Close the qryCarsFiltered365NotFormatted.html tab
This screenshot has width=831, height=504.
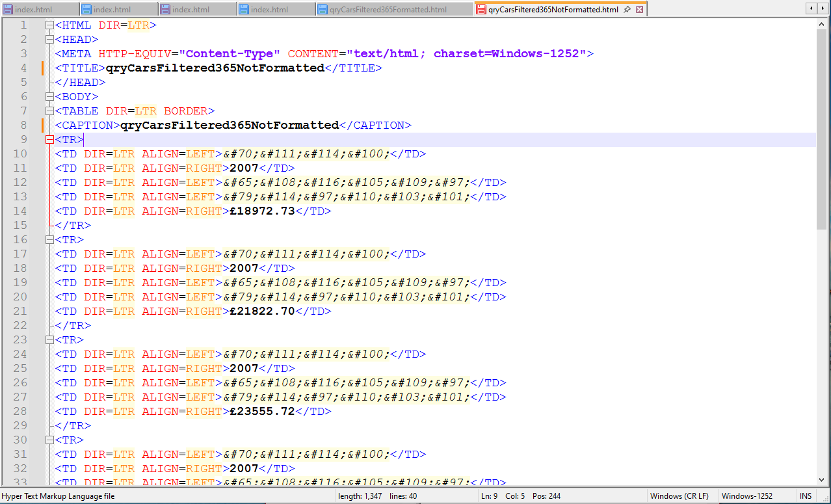tap(640, 10)
